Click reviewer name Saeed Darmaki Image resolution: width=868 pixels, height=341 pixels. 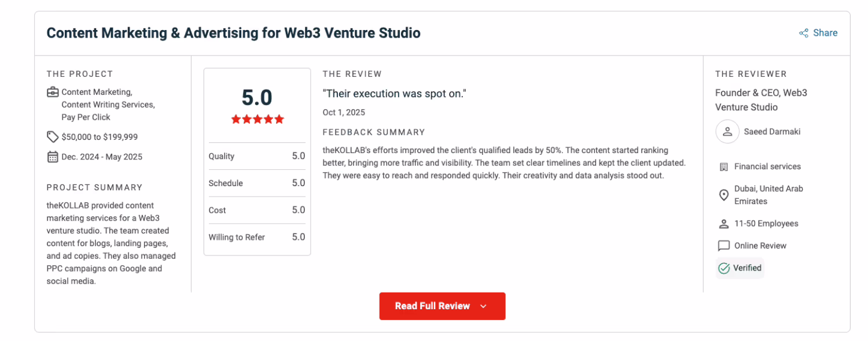tap(771, 132)
